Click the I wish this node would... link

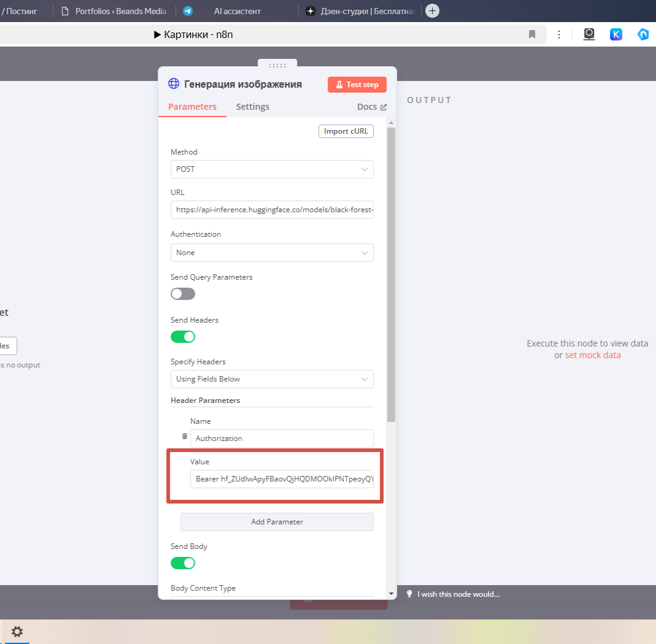(x=458, y=594)
